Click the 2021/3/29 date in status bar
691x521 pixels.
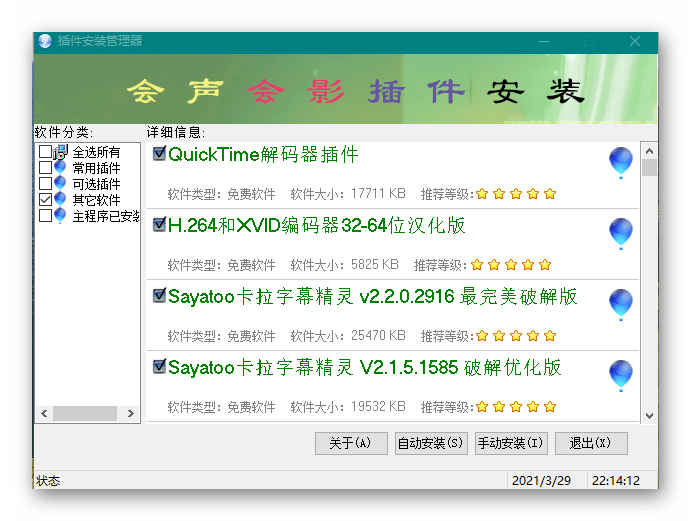[541, 480]
